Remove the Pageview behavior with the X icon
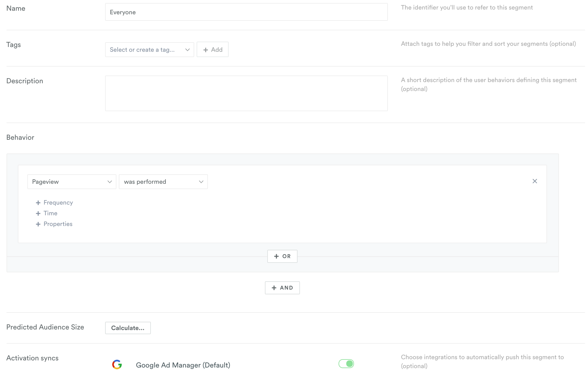 [535, 181]
